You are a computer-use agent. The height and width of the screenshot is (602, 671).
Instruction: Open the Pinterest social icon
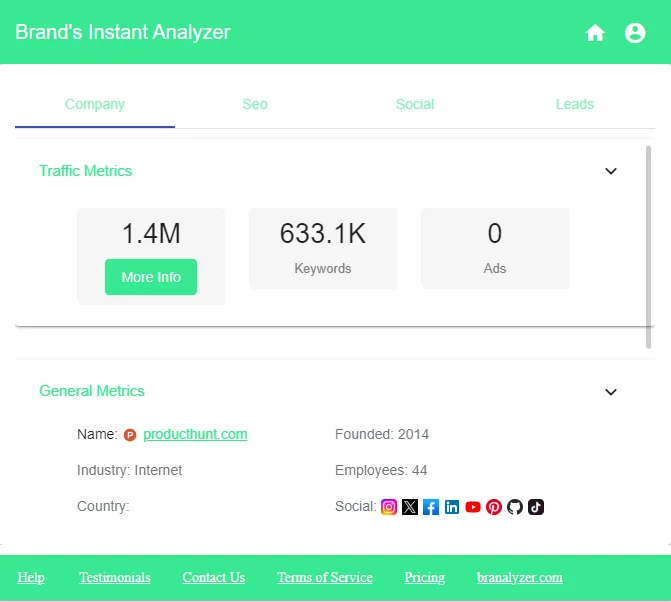[x=494, y=507]
